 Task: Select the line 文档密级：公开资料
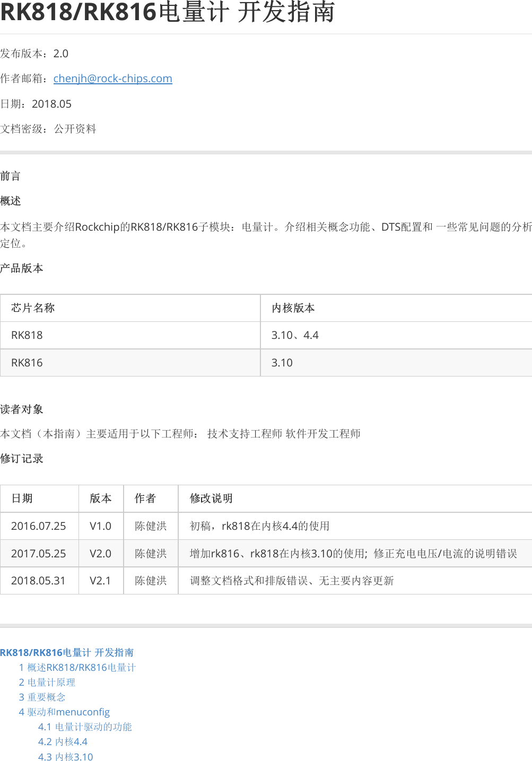(48, 129)
